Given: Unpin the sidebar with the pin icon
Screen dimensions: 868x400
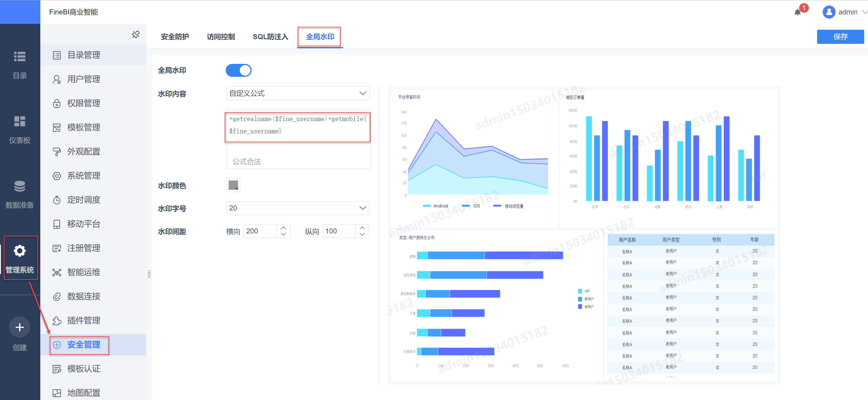Looking at the screenshot, I should [x=135, y=34].
